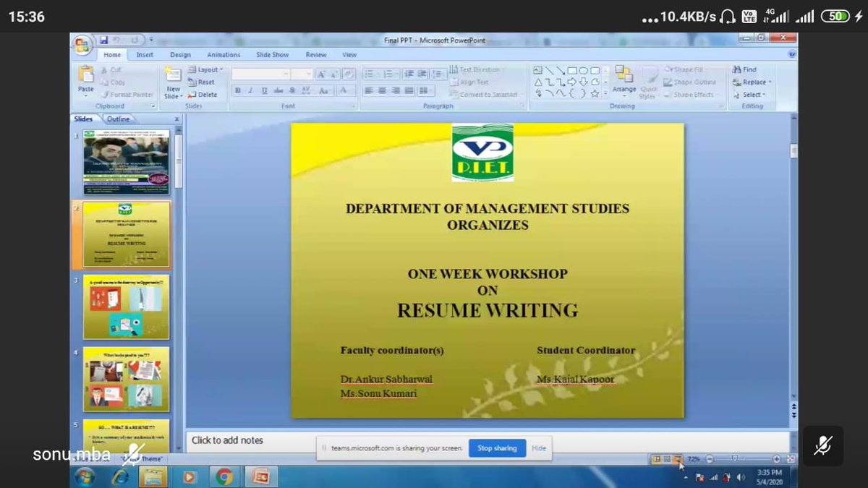The width and height of the screenshot is (868, 488).
Task: Select slide 1 thumbnail
Action: (127, 162)
